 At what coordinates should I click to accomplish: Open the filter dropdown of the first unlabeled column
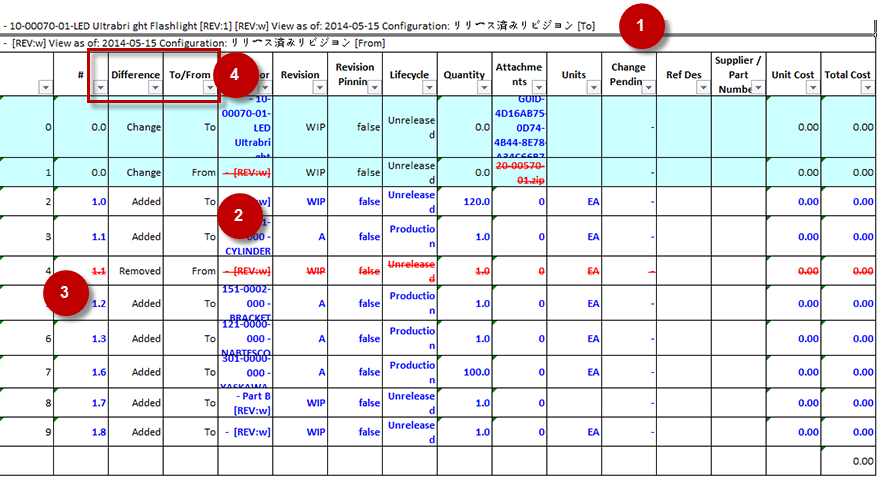pyautogui.click(x=45, y=87)
